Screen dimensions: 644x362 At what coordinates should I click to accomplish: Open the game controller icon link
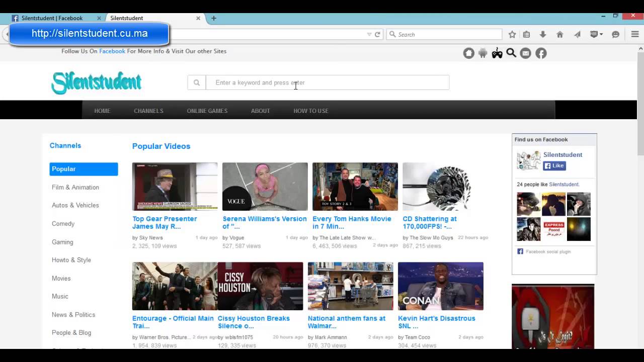point(497,53)
